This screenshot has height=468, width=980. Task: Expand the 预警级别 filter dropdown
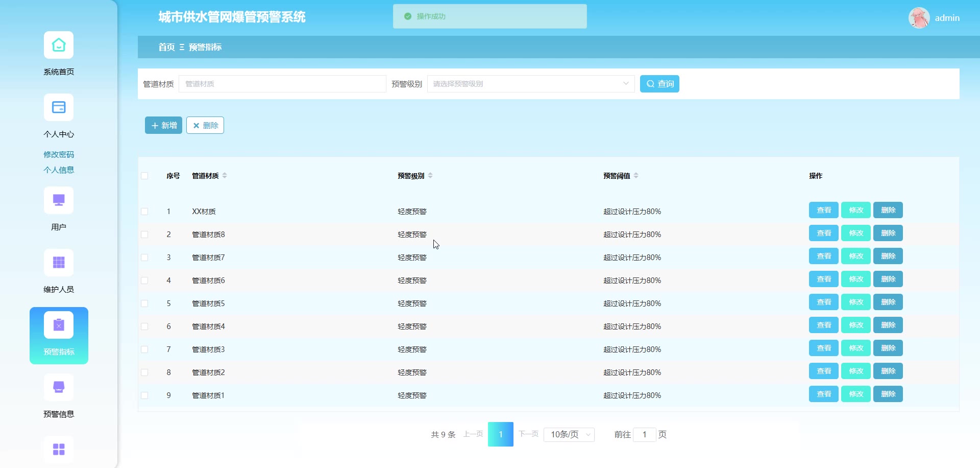coord(531,84)
